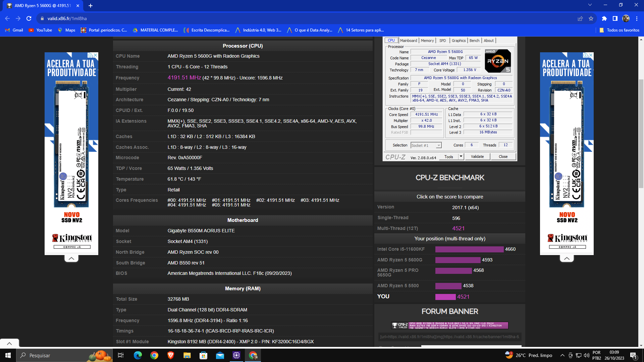Screen dimensions: 644x362
Task: Click the multi-thread score 4521
Action: click(x=459, y=228)
